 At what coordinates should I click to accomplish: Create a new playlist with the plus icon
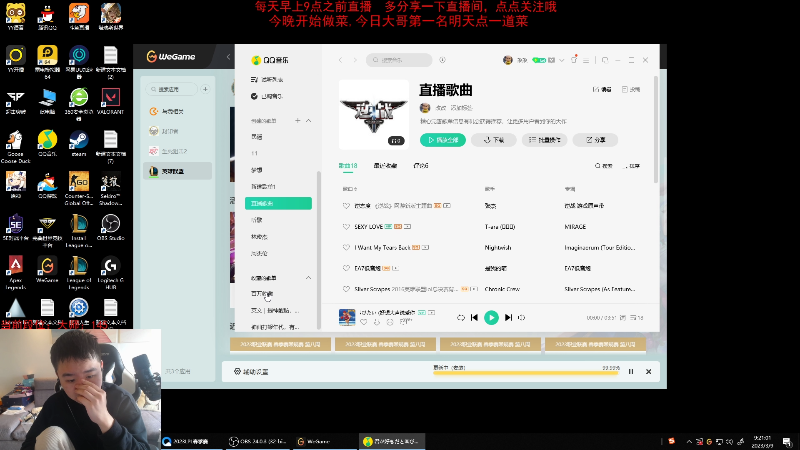pos(297,120)
